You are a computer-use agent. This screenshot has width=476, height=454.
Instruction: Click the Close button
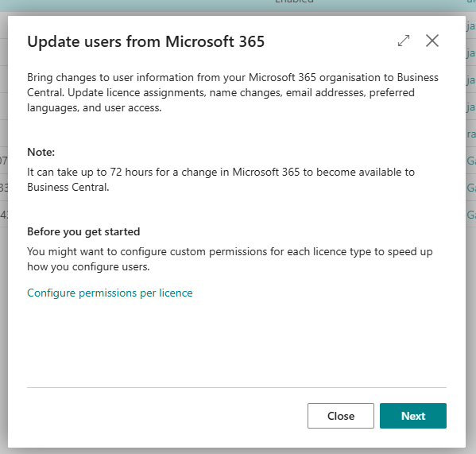tap(341, 416)
